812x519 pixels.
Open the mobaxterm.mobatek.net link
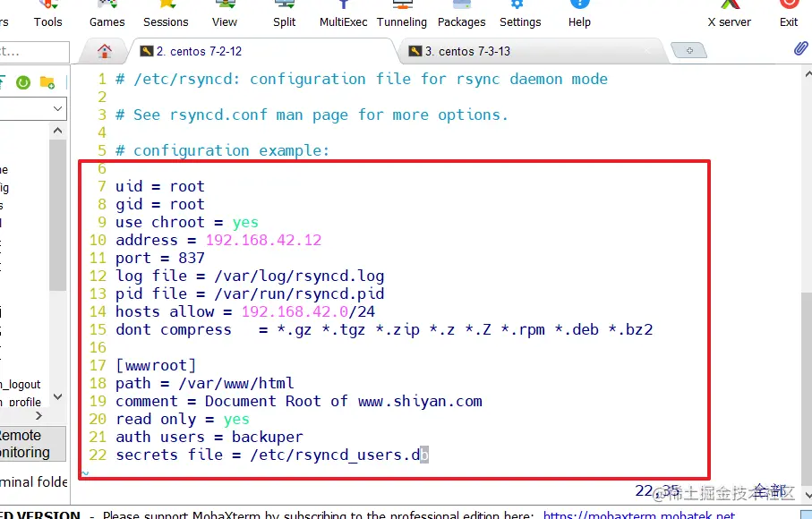coord(638,515)
